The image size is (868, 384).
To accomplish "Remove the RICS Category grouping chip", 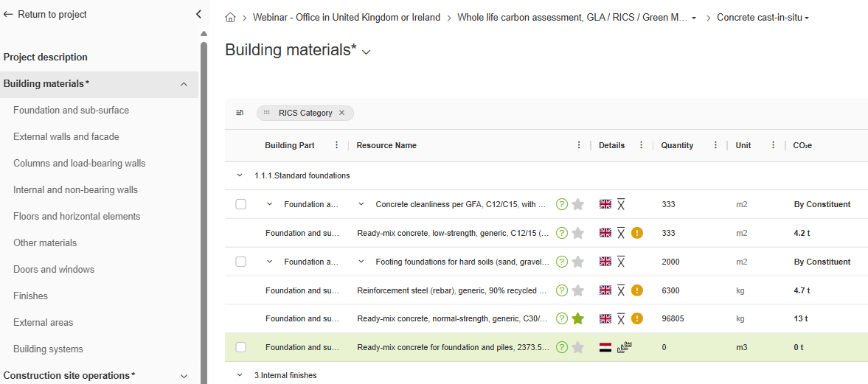I will point(341,113).
